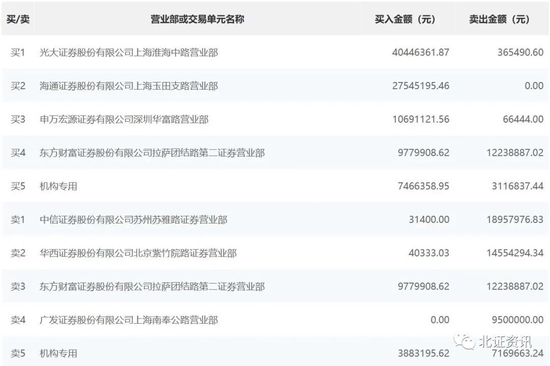Click the sell amount 365490.60

point(520,52)
